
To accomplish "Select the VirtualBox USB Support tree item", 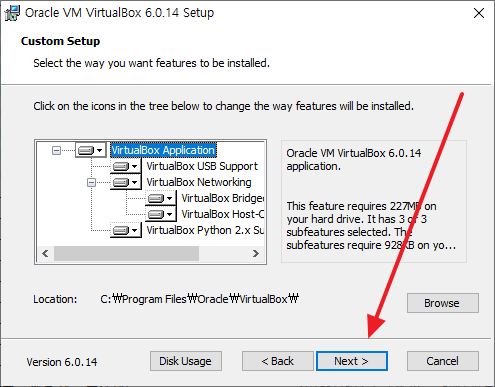I will (202, 166).
